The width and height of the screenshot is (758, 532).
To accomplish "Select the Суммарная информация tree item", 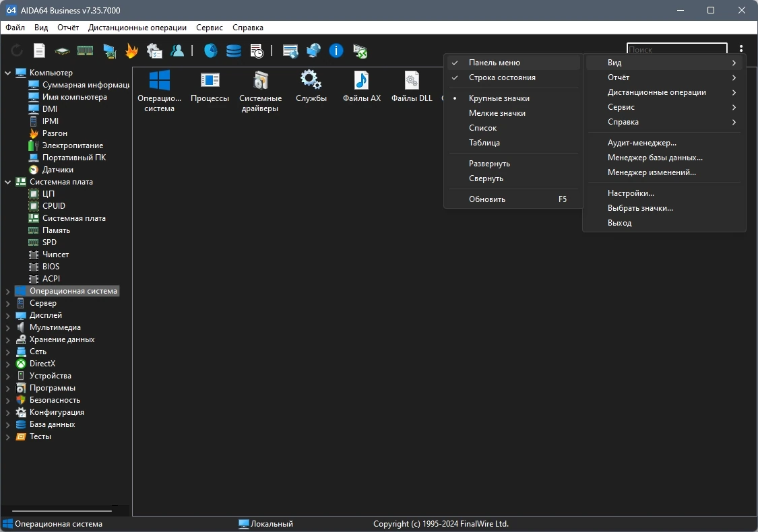I will [79, 85].
